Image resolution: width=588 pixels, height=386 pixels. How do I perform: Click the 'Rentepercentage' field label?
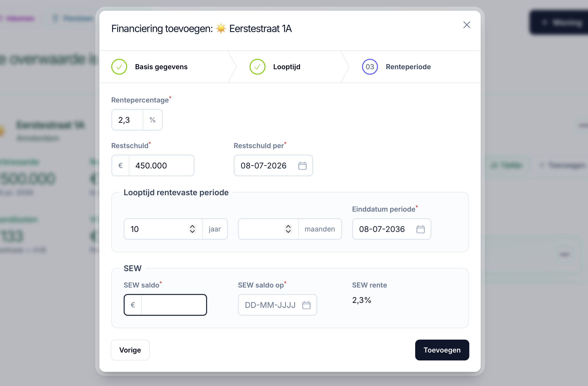(140, 100)
